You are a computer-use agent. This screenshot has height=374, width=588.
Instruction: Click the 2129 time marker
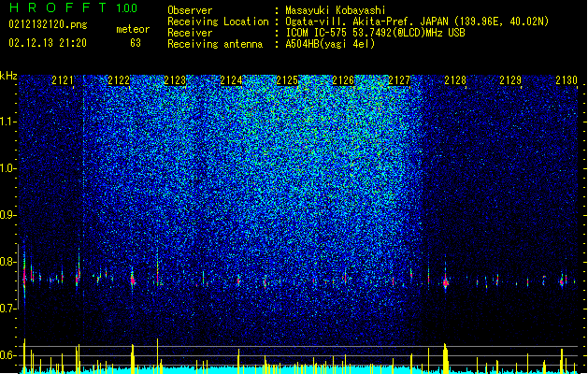click(x=510, y=80)
